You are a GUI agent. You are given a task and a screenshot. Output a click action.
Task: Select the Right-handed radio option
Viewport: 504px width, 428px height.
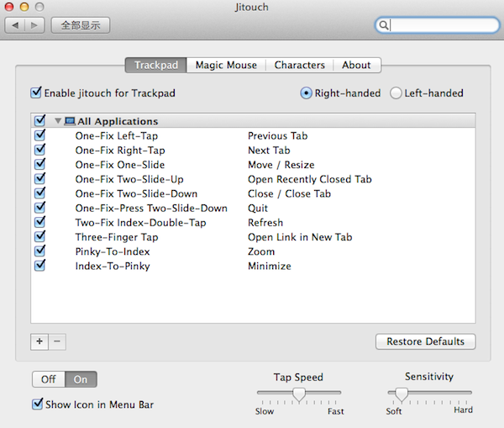(x=306, y=93)
